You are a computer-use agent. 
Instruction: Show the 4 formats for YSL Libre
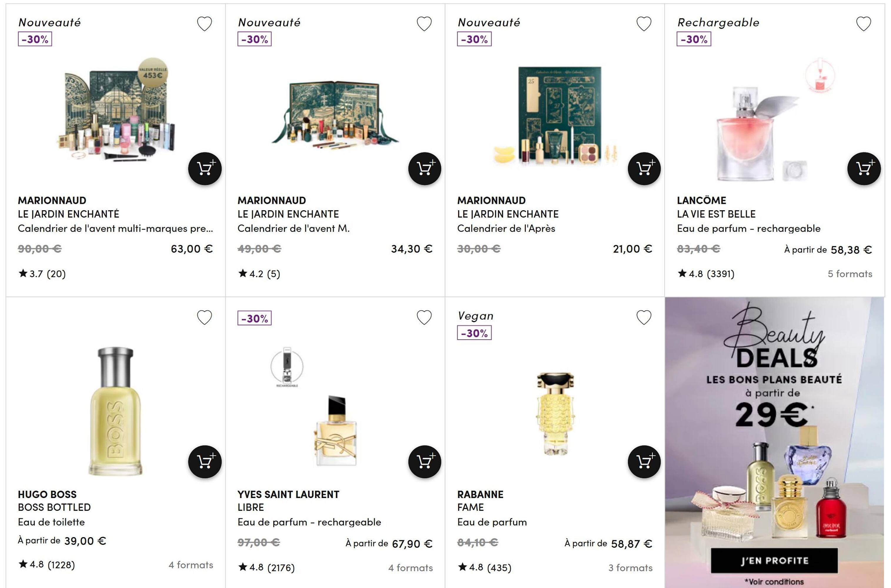(x=411, y=568)
